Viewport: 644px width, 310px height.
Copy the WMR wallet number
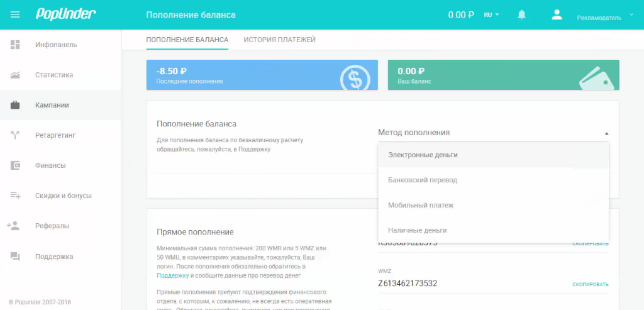(x=591, y=243)
